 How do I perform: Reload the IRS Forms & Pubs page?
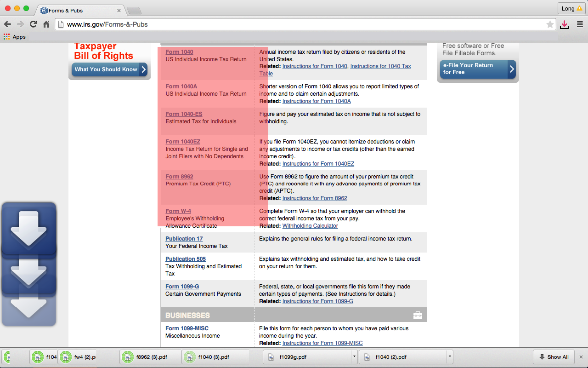coord(33,24)
